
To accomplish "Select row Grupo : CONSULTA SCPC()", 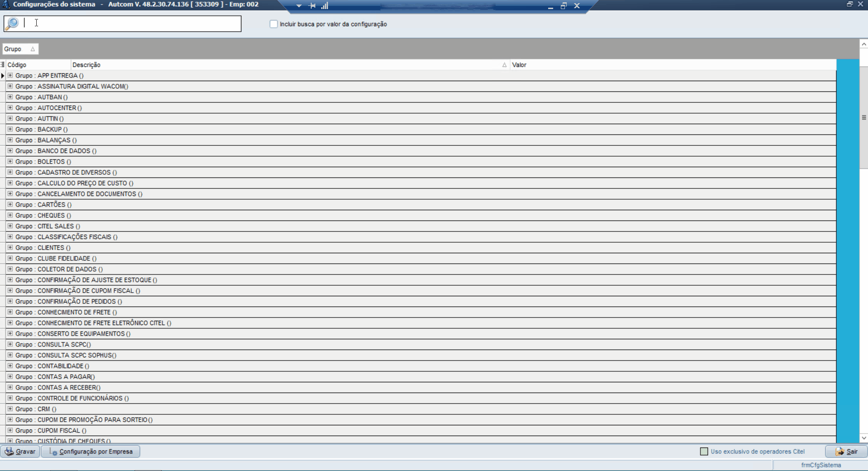I will tap(421, 345).
